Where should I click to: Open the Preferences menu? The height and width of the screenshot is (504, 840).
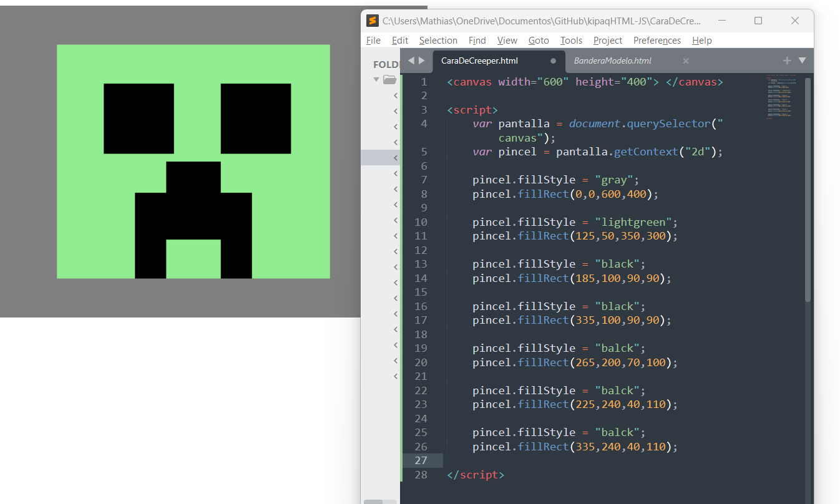(657, 41)
